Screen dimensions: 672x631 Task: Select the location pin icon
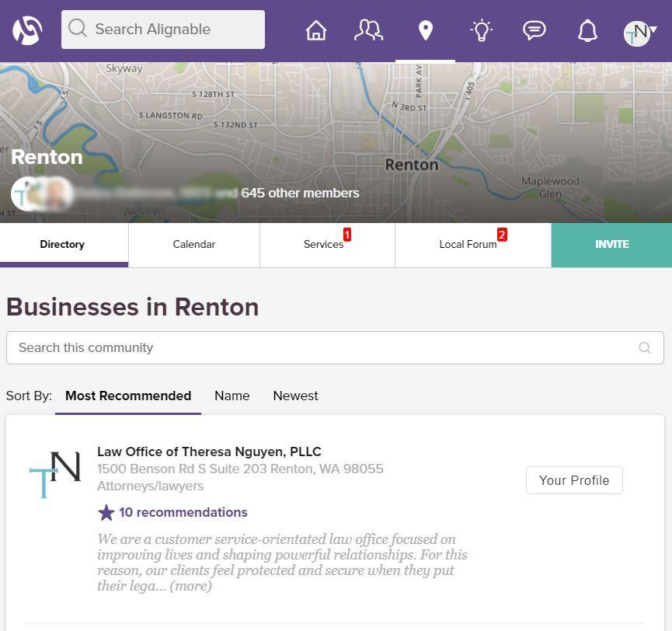(x=425, y=31)
